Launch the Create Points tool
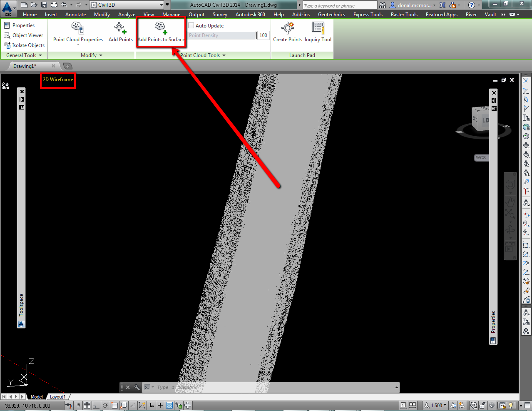 288,32
